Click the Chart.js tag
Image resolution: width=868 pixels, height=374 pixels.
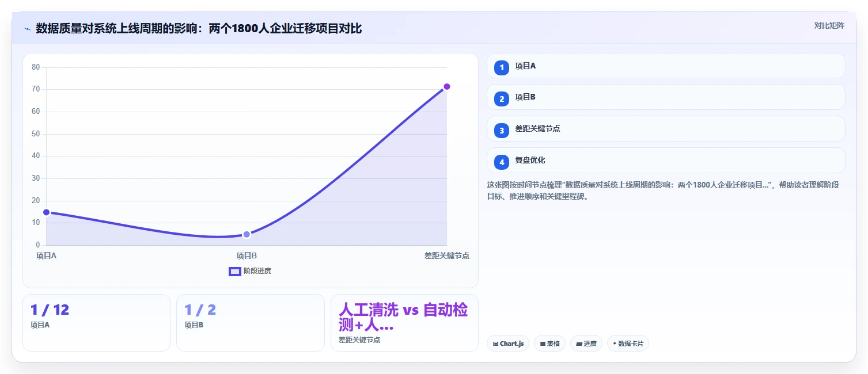[x=508, y=344]
